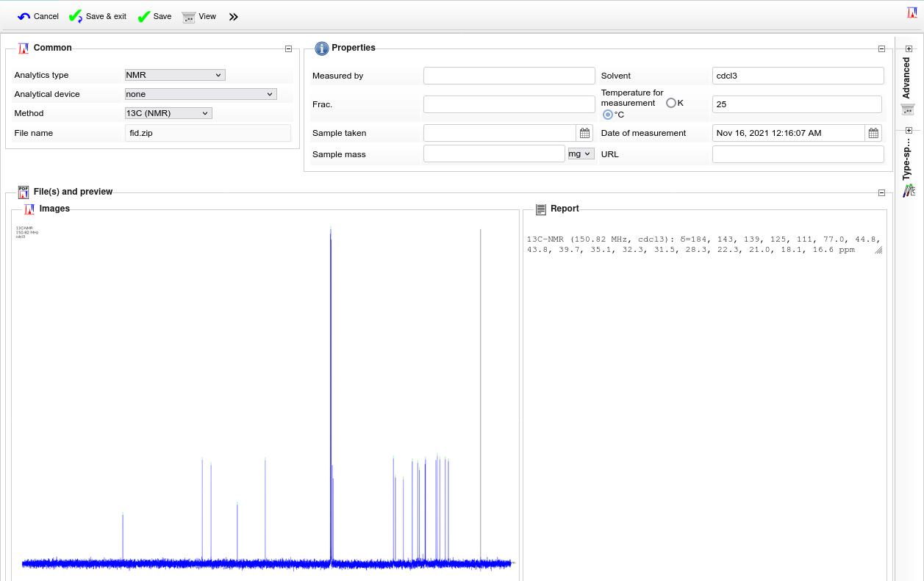
Task: Click the NMR spectrum preview image
Action: [265, 397]
